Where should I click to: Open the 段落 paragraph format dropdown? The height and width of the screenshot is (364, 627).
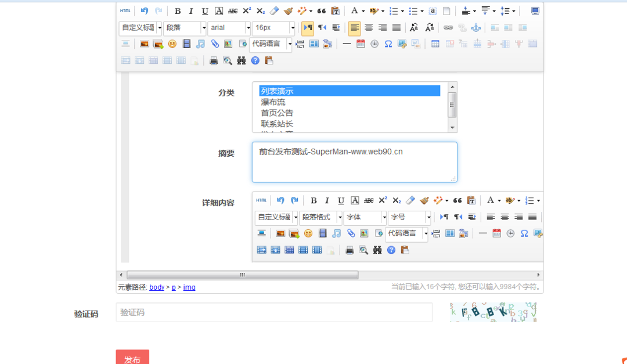click(185, 28)
